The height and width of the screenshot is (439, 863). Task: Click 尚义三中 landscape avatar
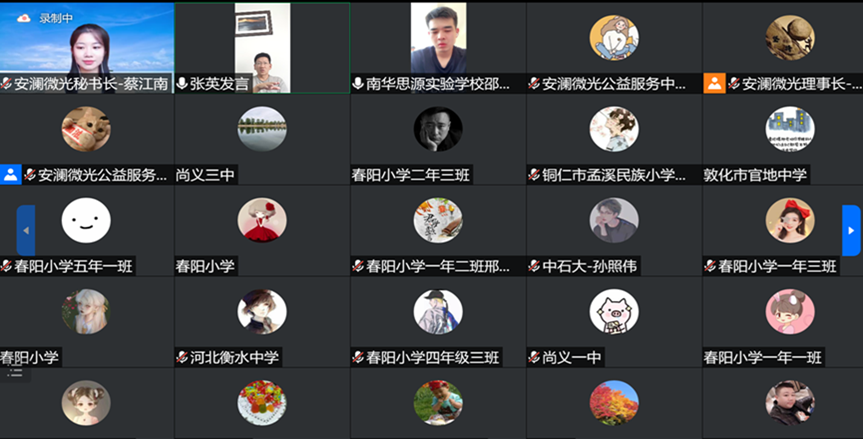pyautogui.click(x=262, y=129)
